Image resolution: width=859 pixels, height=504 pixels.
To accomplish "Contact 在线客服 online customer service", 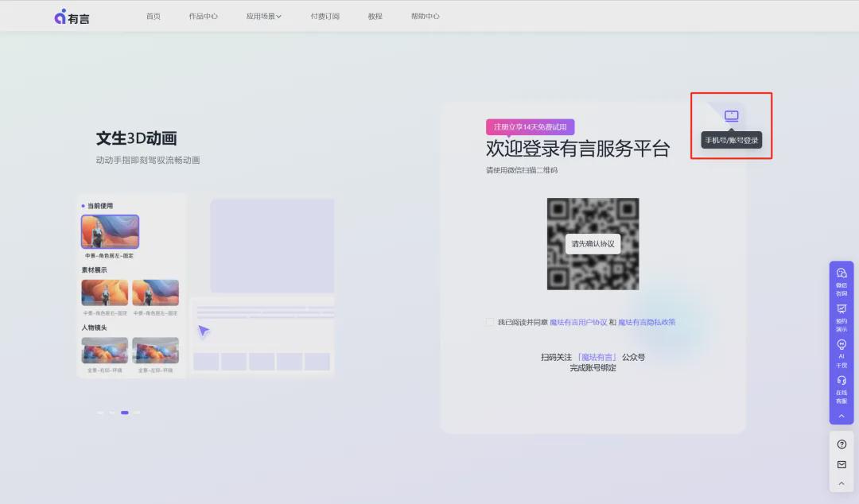I will pyautogui.click(x=842, y=390).
